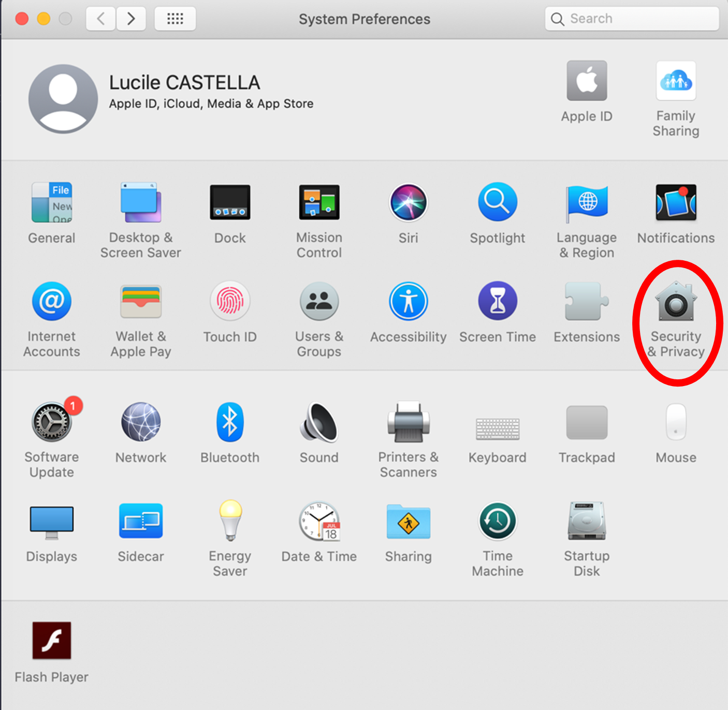
Task: Open Sidecar settings
Action: (x=141, y=521)
